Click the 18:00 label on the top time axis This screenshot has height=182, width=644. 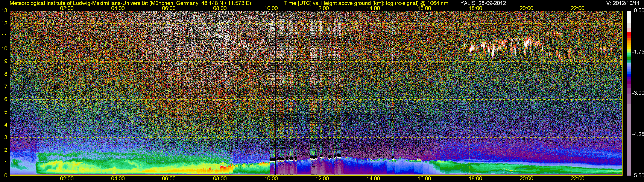[x=475, y=8]
